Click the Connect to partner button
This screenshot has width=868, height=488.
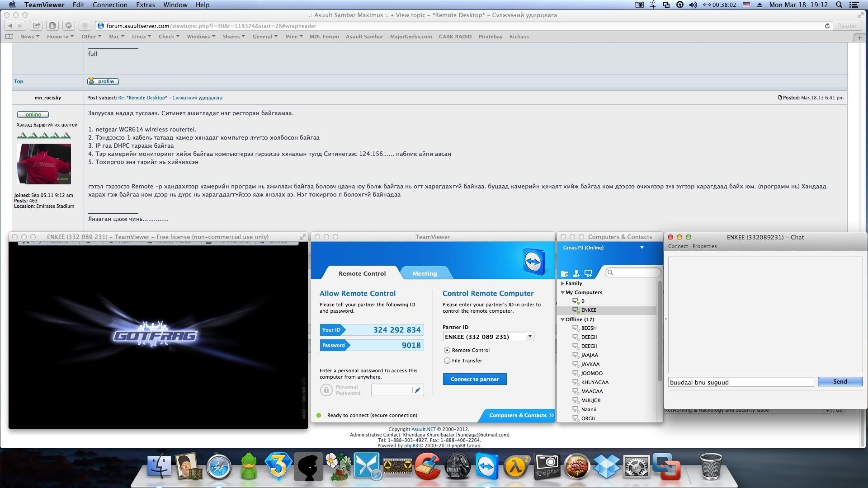(475, 379)
